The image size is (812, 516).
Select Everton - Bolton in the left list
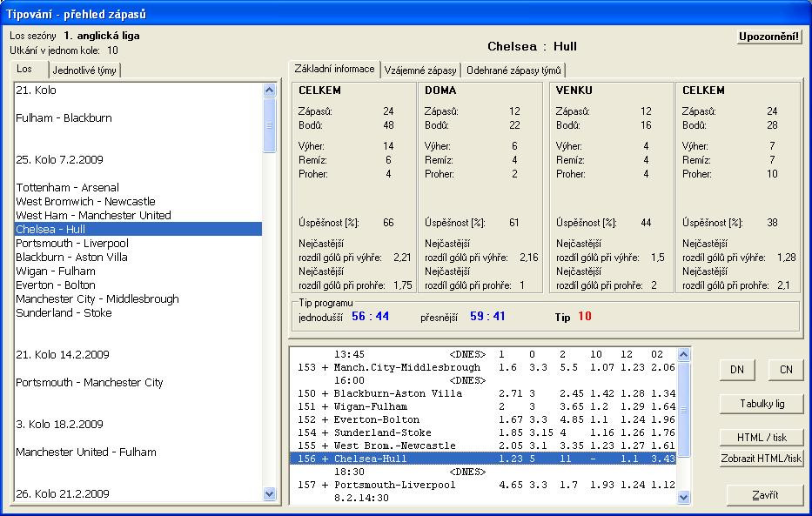pos(56,285)
